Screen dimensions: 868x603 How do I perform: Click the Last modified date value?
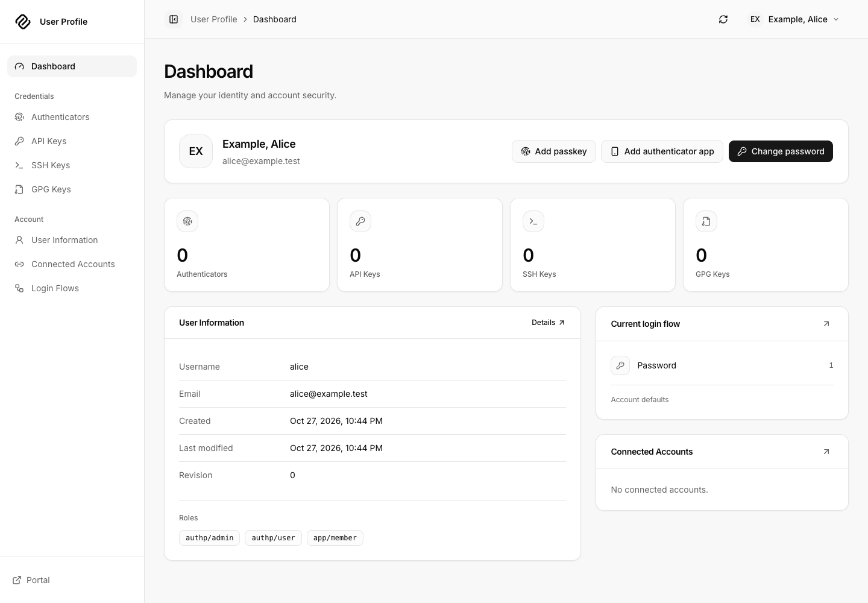pyautogui.click(x=336, y=448)
